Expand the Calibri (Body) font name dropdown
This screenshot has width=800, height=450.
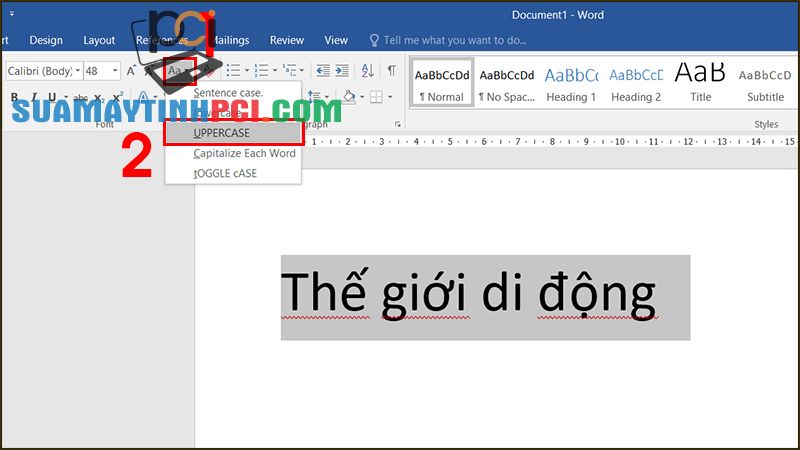[x=76, y=71]
